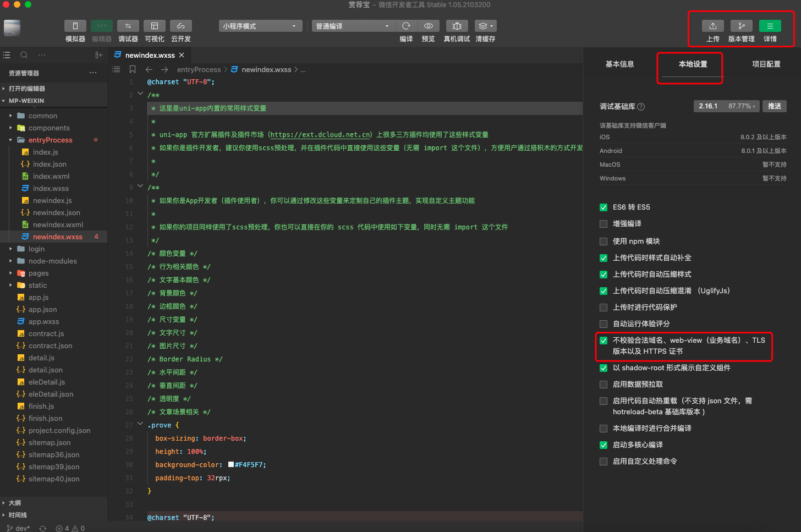Click the errors and warnings count in status bar
The width and height of the screenshot is (801, 532).
coord(70,528)
